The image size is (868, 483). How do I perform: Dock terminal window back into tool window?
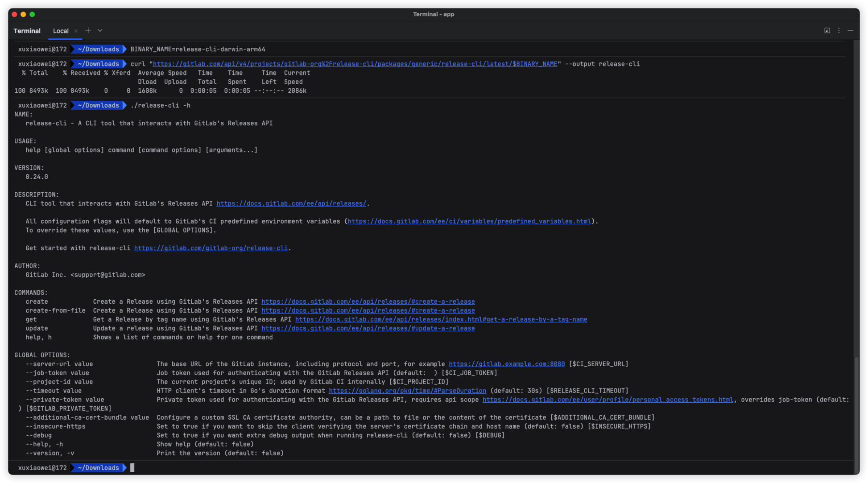[x=827, y=30]
